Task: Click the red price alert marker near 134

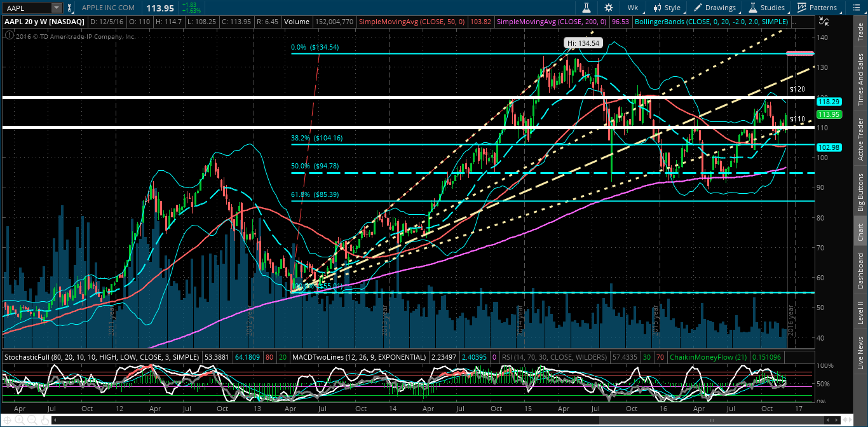Action: tap(801, 53)
